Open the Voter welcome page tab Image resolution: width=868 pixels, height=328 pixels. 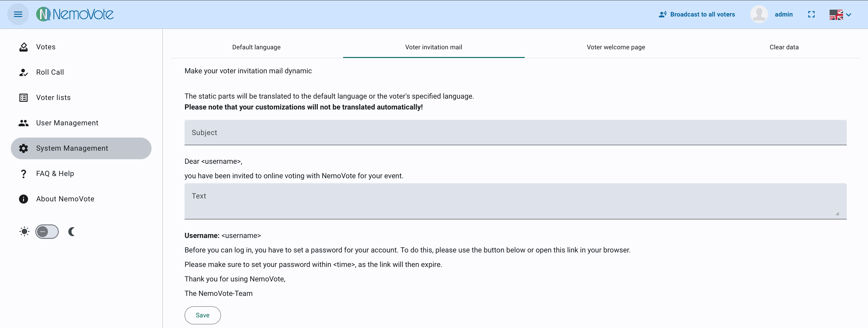tap(616, 47)
